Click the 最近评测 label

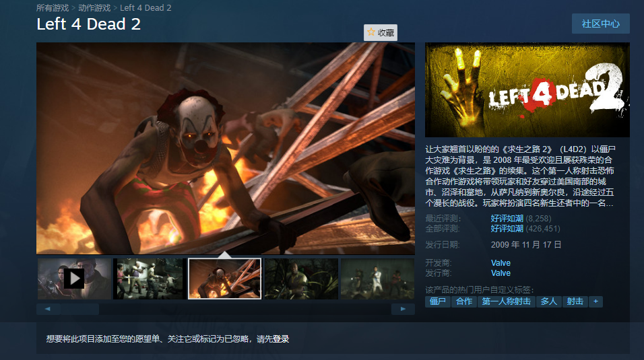[443, 219]
